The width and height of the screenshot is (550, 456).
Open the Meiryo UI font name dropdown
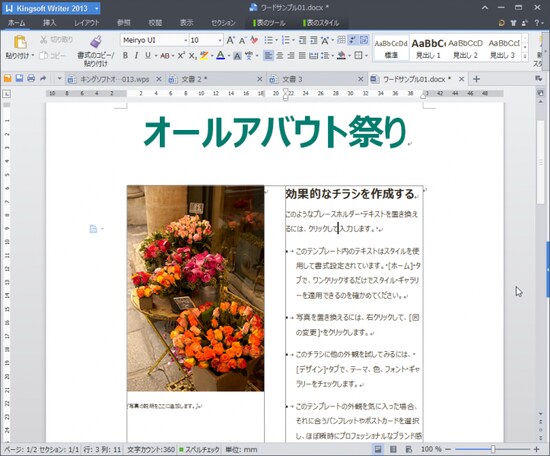click(x=186, y=40)
